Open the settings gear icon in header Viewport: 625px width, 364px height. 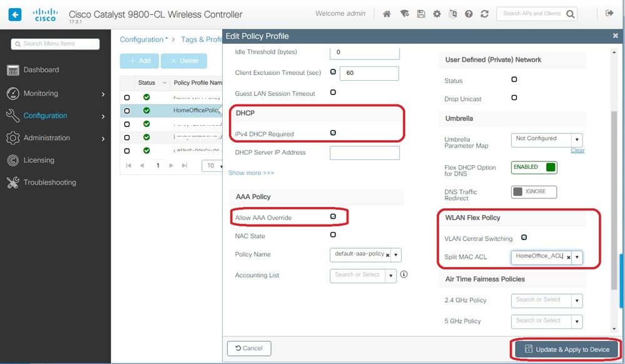(437, 14)
